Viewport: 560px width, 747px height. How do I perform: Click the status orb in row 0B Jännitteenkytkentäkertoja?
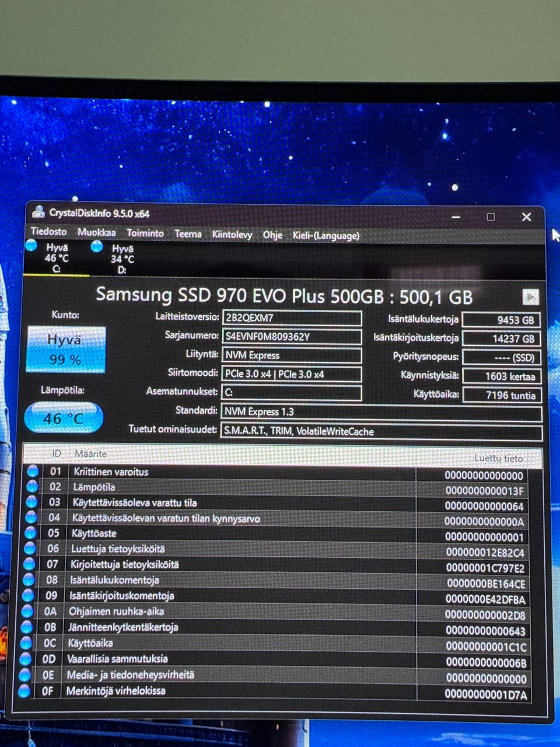pos(27,627)
